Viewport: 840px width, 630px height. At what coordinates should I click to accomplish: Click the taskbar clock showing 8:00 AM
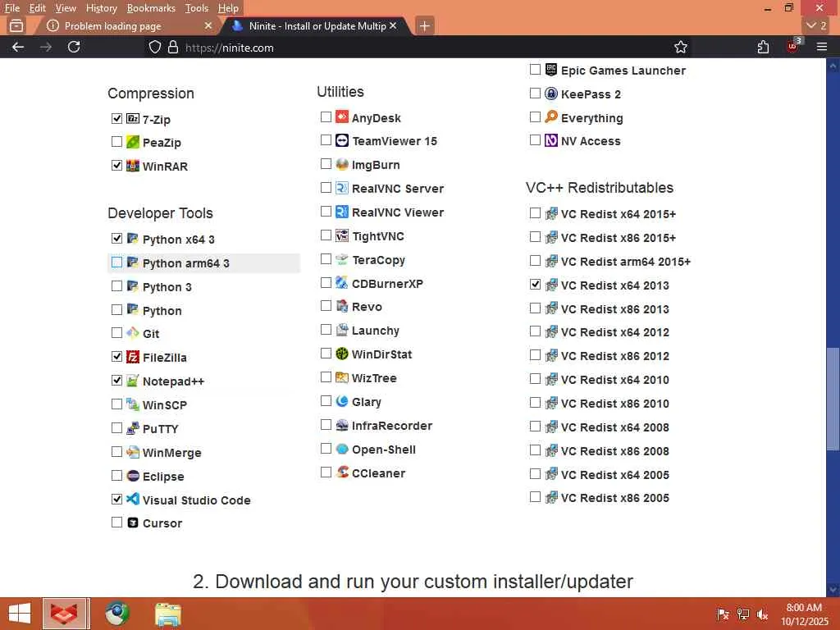804,614
